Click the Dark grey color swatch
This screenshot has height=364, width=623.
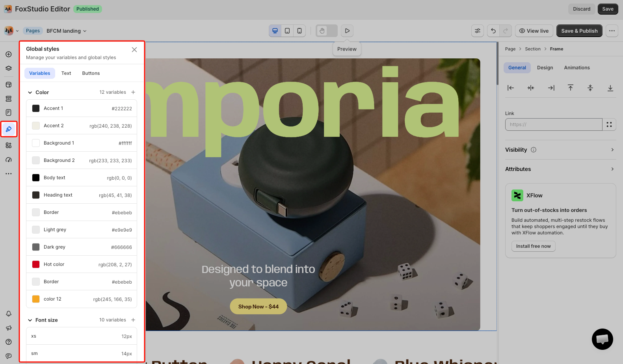pos(36,247)
